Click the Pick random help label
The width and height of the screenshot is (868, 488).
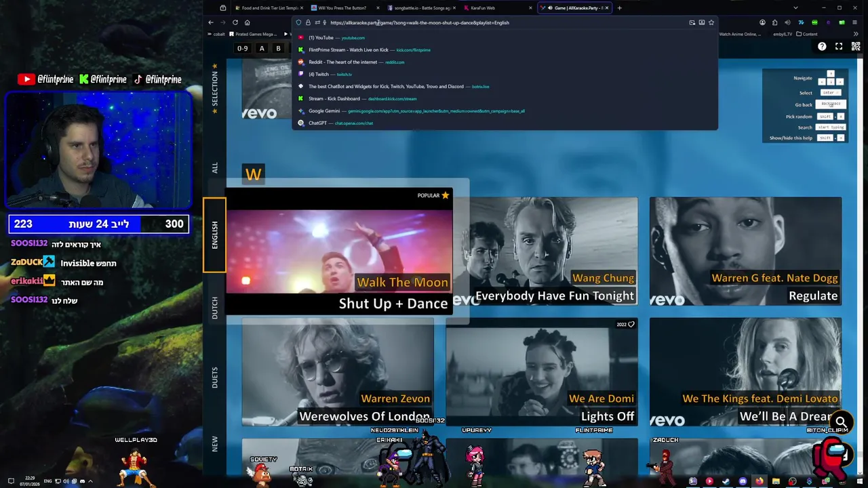(799, 117)
